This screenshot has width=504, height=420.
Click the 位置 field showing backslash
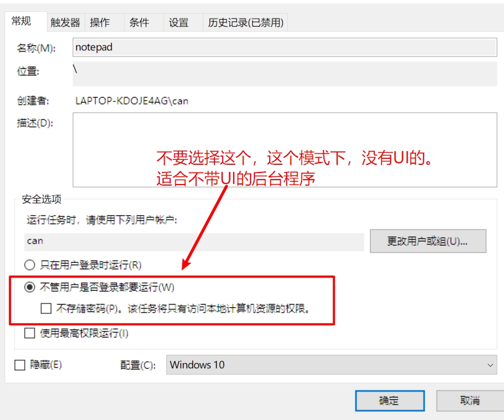point(285,73)
